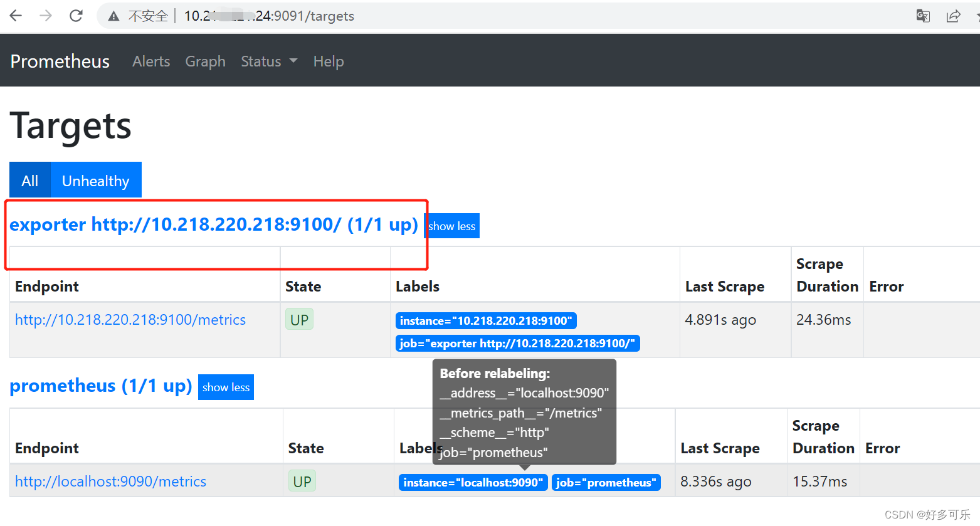Click the __address__="localhost:9090" tooltip line
This screenshot has height=526, width=980.
524,393
